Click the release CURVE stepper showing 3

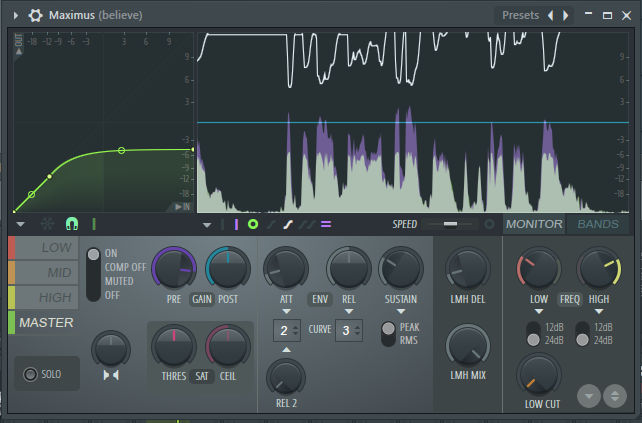(x=349, y=330)
